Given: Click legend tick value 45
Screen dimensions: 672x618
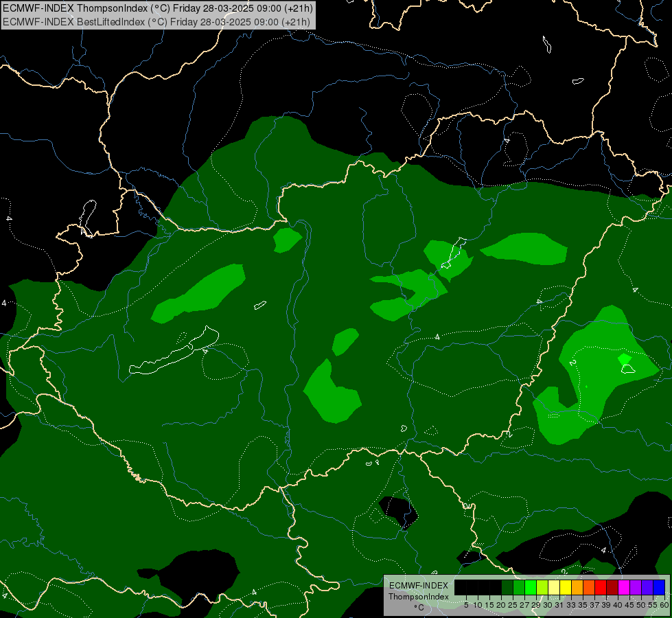Looking at the screenshot, I should [x=629, y=605].
